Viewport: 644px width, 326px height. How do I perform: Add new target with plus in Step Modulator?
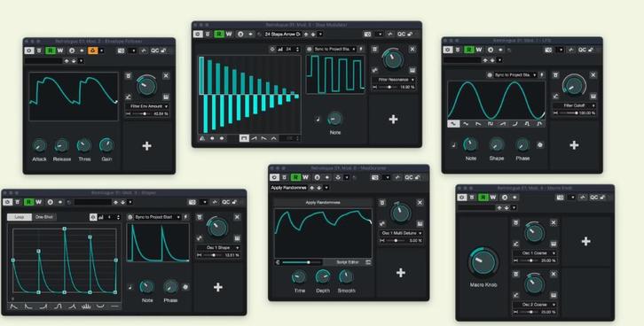[393, 119]
